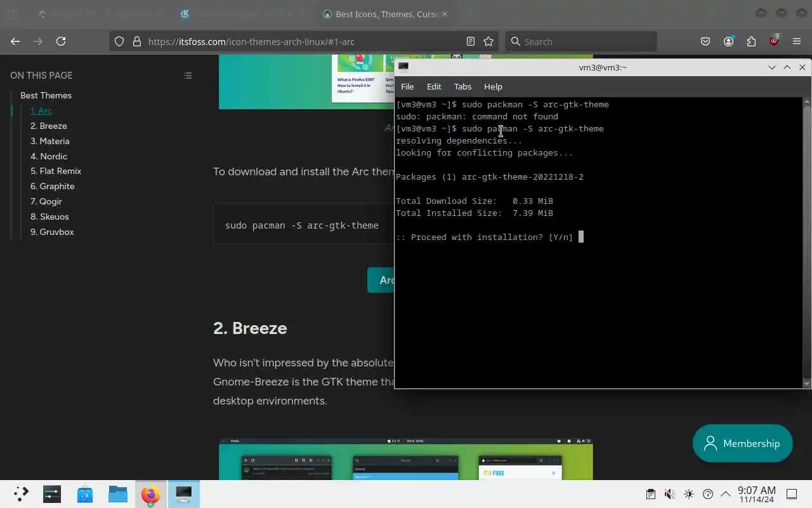Click terminal line Proceed with installation? [Y/n]
The width and height of the screenshot is (812, 508).
click(485, 237)
